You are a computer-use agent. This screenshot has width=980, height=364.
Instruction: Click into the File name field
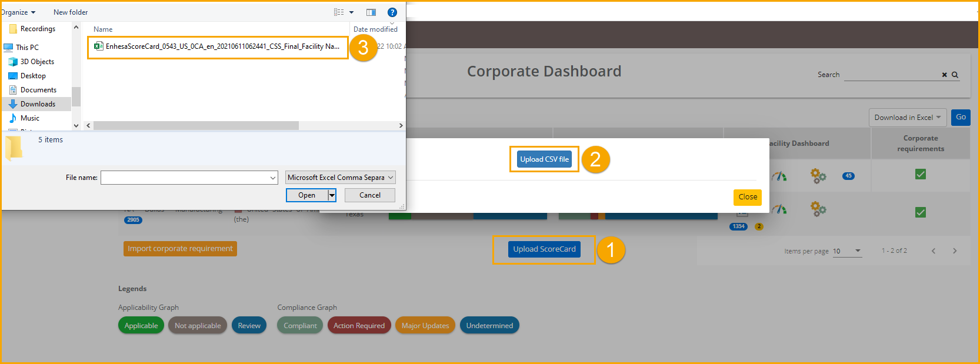tap(189, 178)
